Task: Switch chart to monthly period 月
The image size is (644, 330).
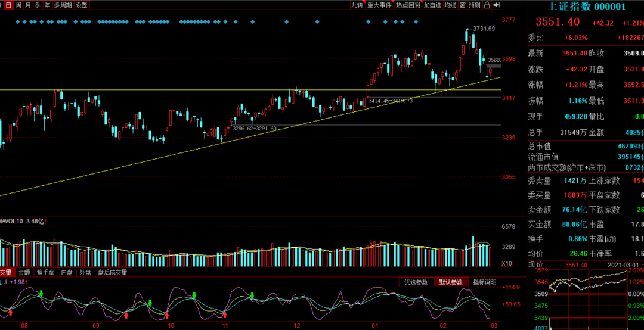Action: (28, 5)
